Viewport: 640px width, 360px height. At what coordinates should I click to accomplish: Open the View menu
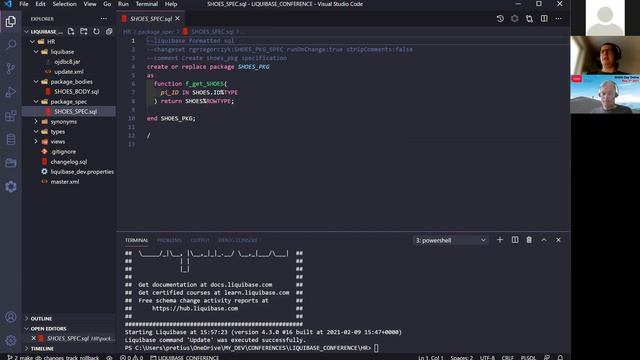[90, 4]
